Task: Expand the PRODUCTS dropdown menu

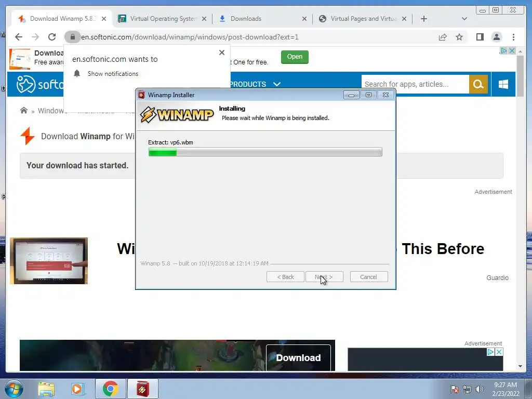Action: click(x=255, y=84)
